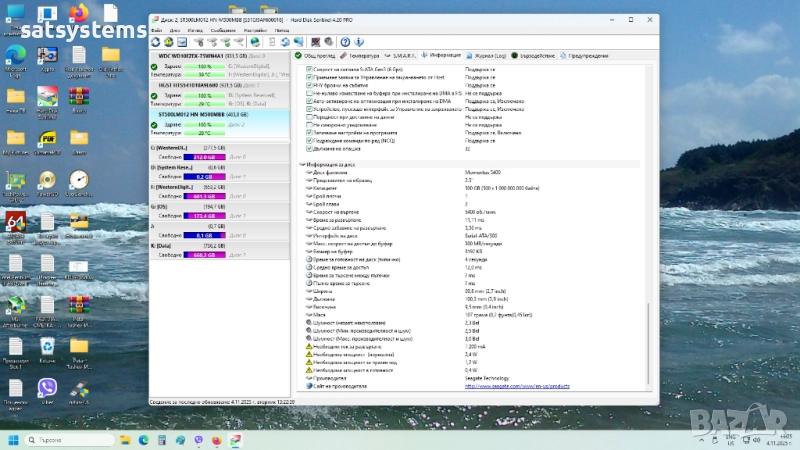Viewport: 800px width, 450px height.
Task: Toggle the S-ATA Gen3 (6 Gps) checkbox
Action: tap(309, 69)
